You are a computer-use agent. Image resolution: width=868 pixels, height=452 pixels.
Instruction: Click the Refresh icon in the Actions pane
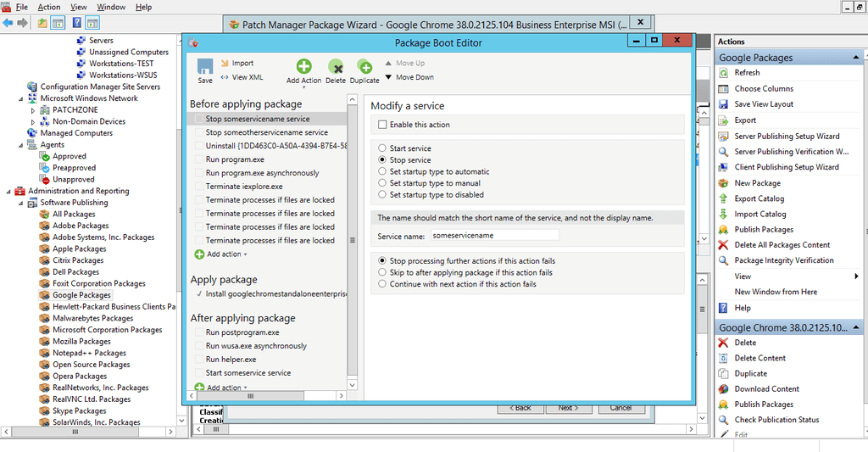tap(723, 73)
